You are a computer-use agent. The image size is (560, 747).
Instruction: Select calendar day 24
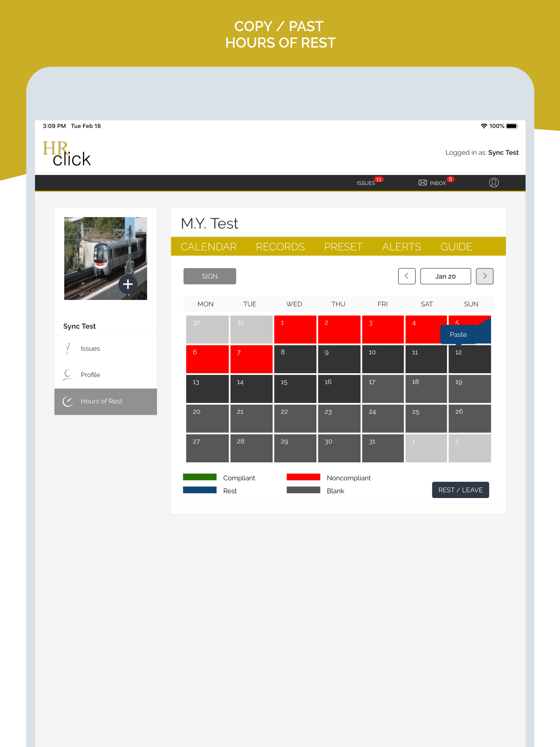(383, 418)
